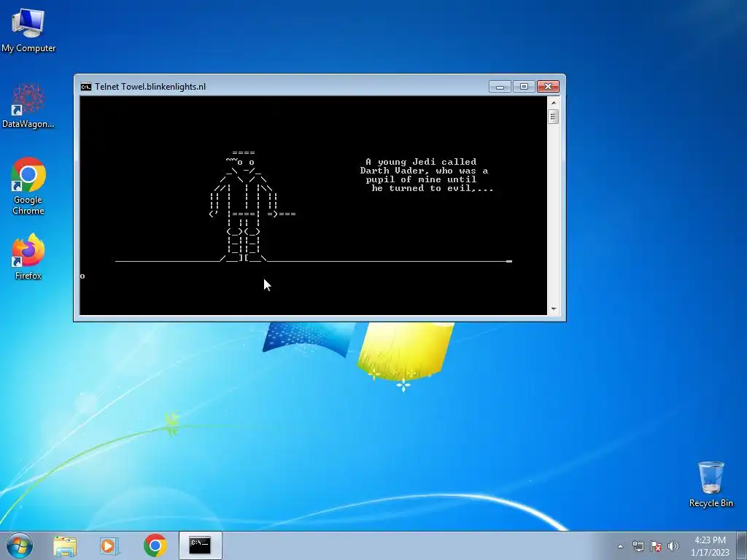This screenshot has width=747, height=560.
Task: Click the Telnet command prompt taskbar button
Action: [200, 545]
